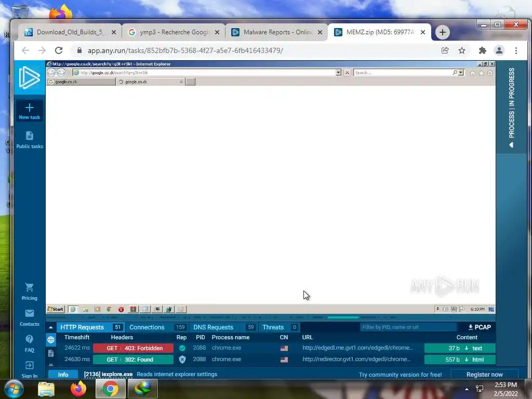Click the Internet Explorer home icon
The width and height of the screenshot is (532, 399).
pyautogui.click(x=473, y=73)
